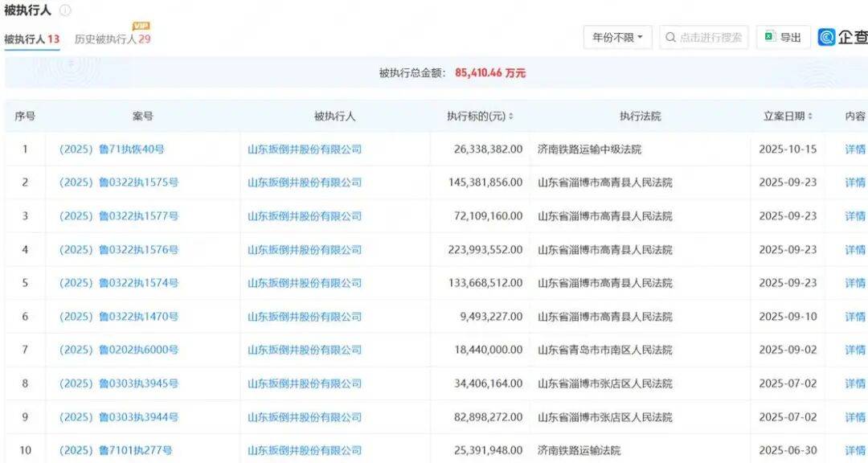Open 详情 for case 鲁0322执1576号

(855, 250)
